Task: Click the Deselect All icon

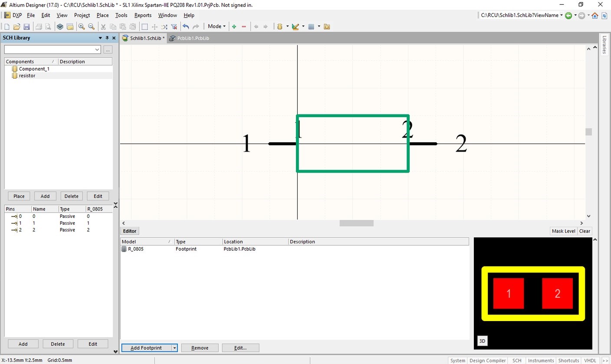Action: pyautogui.click(x=164, y=26)
